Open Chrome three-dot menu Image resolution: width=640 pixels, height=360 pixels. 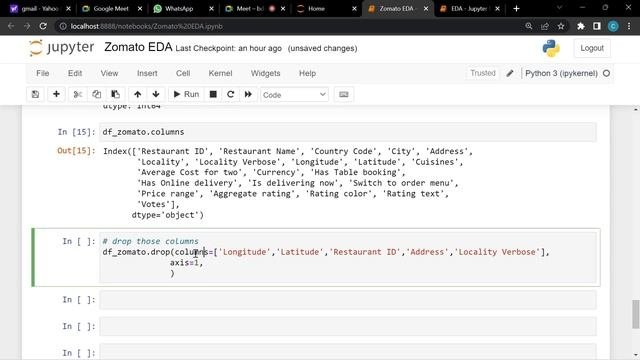pyautogui.click(x=629, y=26)
